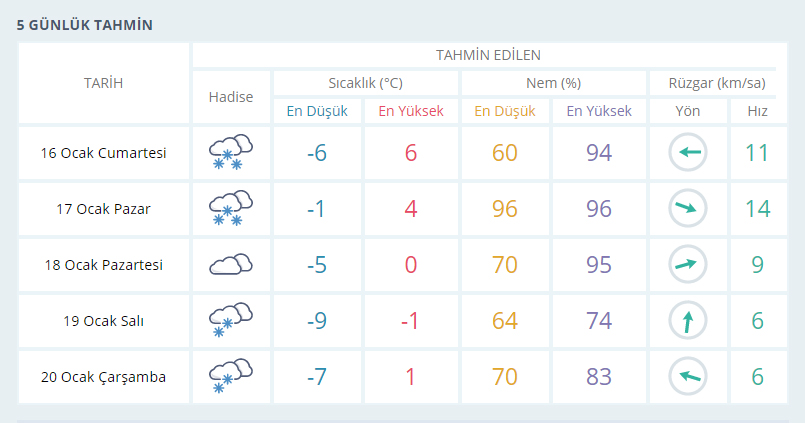Click the TARİH column header
805x423 pixels.
point(103,83)
